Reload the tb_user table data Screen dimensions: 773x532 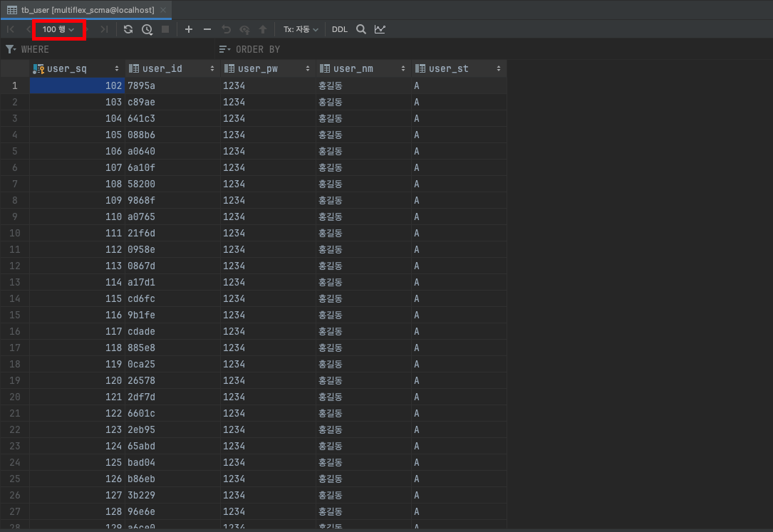[128, 30]
